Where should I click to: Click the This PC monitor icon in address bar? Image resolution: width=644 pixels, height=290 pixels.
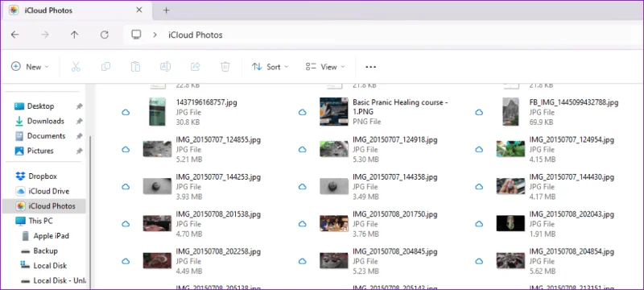pos(136,35)
